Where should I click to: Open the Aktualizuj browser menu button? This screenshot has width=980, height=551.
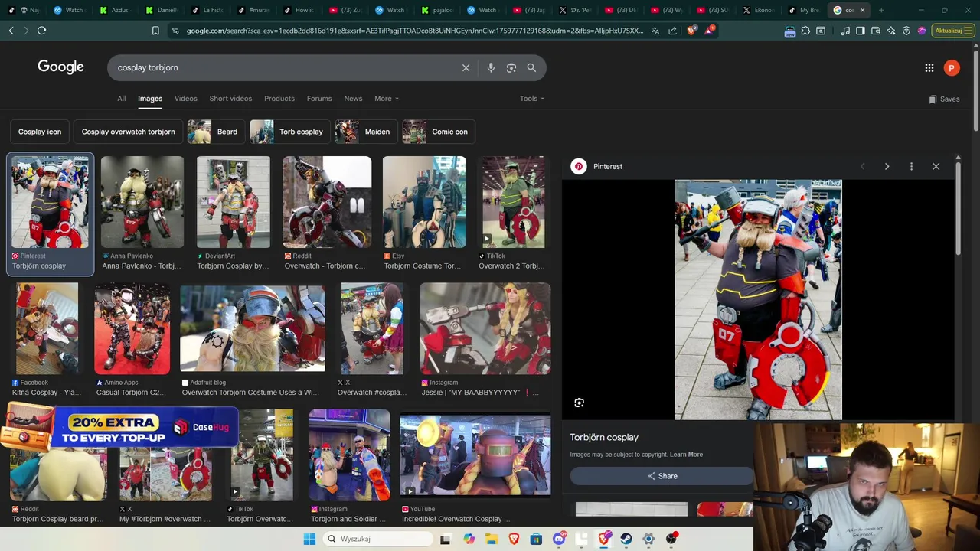point(953,31)
